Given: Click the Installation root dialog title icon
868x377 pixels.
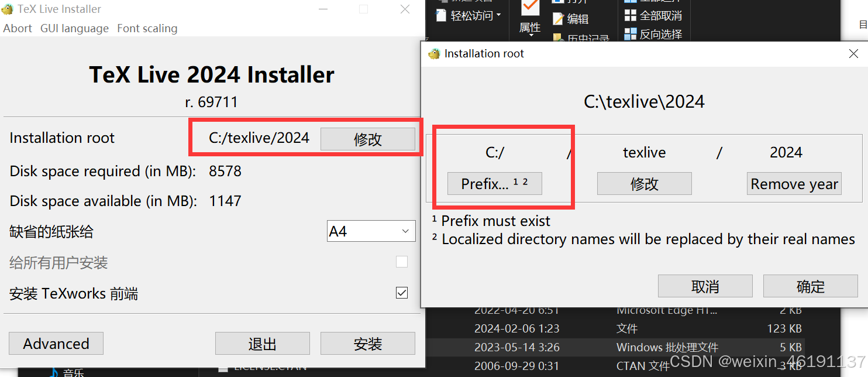Looking at the screenshot, I should 433,53.
